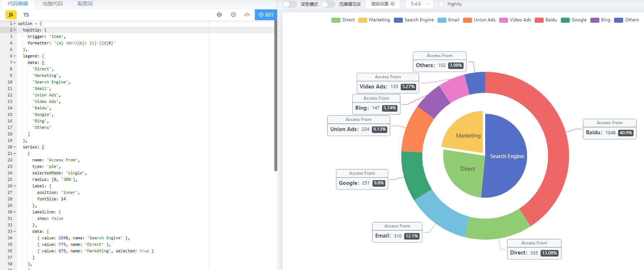This screenshot has height=270, width=644.
Task: Click the dark green Google ring segment
Action: click(x=414, y=175)
